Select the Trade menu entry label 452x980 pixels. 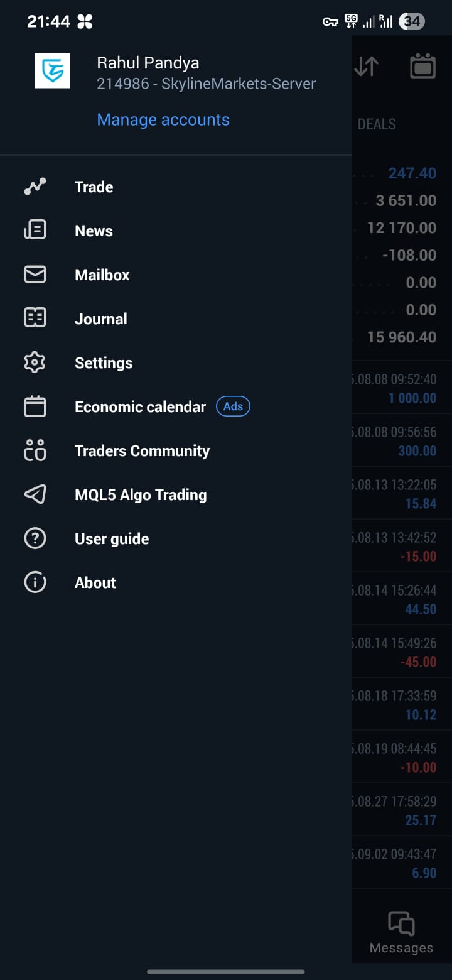click(x=94, y=187)
